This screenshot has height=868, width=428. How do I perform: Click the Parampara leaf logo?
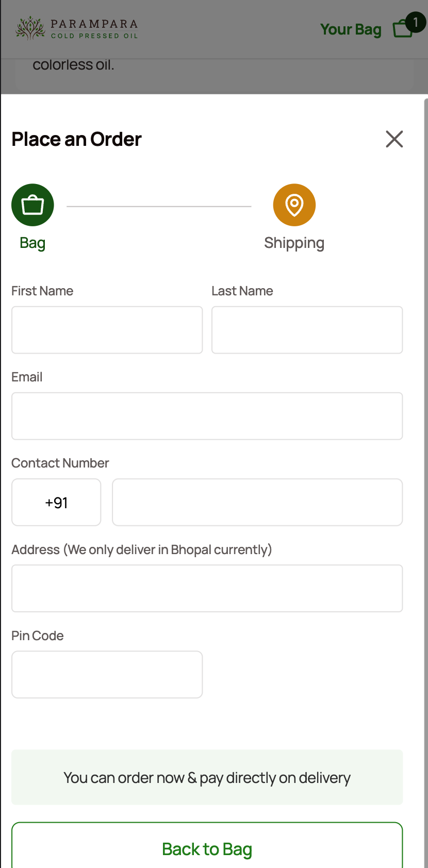tap(30, 28)
